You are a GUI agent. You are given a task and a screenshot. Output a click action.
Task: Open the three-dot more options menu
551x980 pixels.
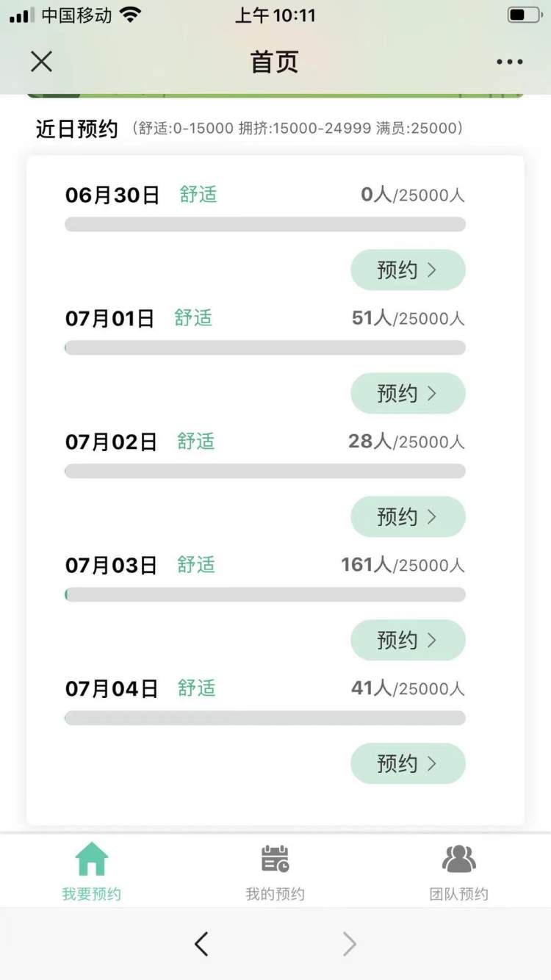(x=509, y=62)
